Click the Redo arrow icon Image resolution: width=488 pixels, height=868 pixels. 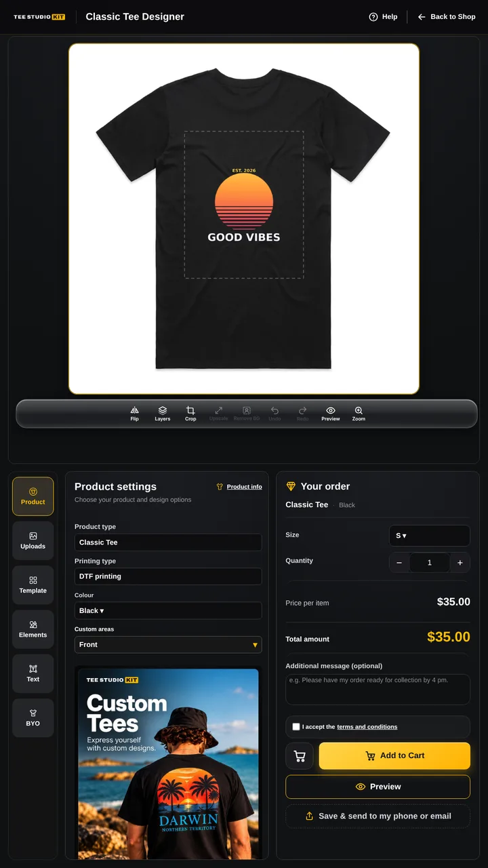click(x=302, y=410)
